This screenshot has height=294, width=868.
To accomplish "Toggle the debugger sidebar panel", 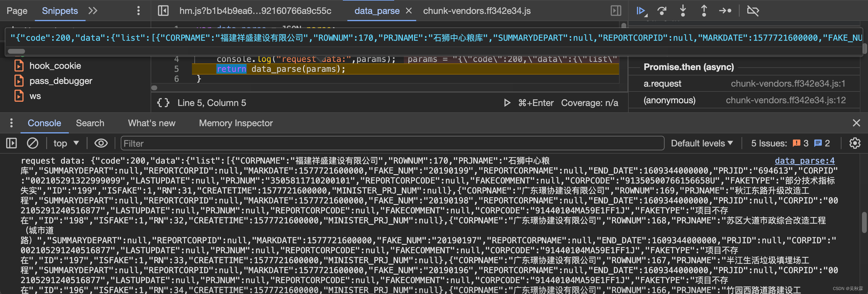I will tap(616, 11).
